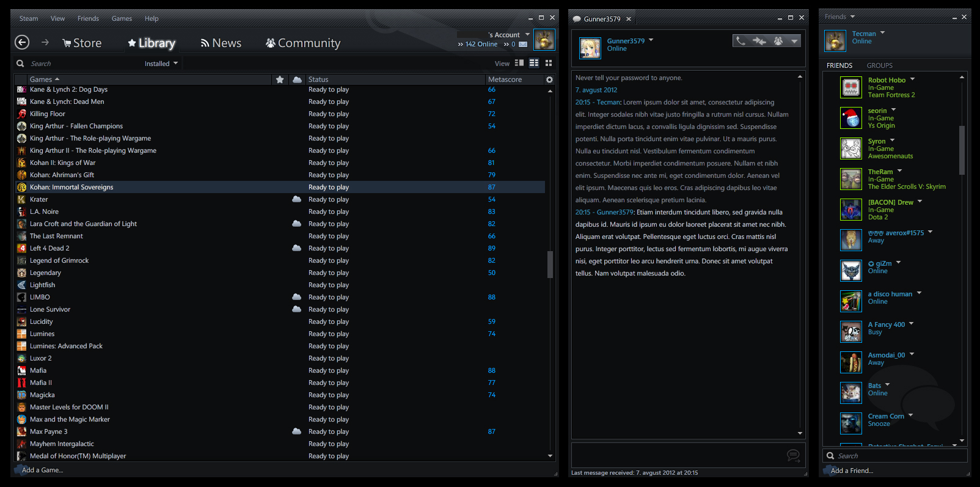
Task: Click the friends list search field
Action: [898, 456]
